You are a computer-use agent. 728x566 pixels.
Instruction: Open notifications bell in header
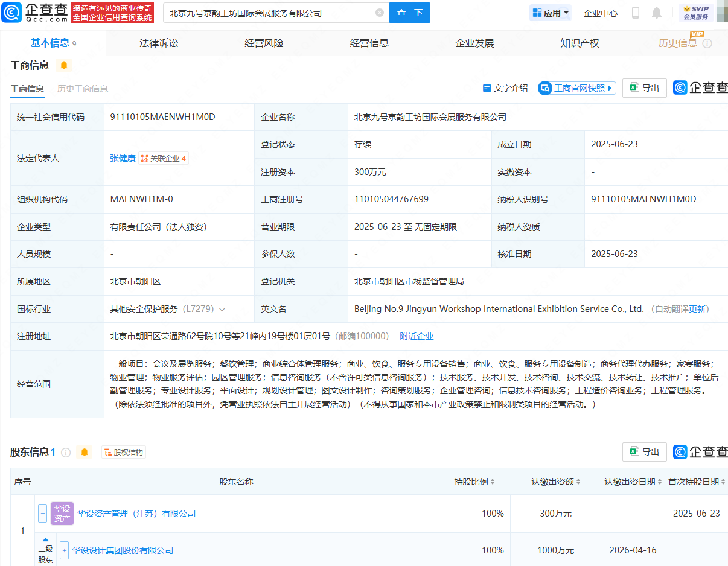click(x=657, y=13)
